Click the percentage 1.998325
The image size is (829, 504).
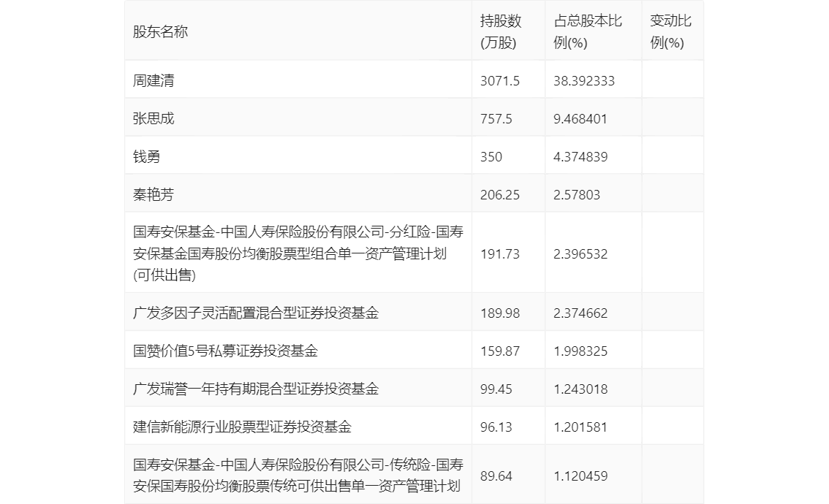click(580, 351)
